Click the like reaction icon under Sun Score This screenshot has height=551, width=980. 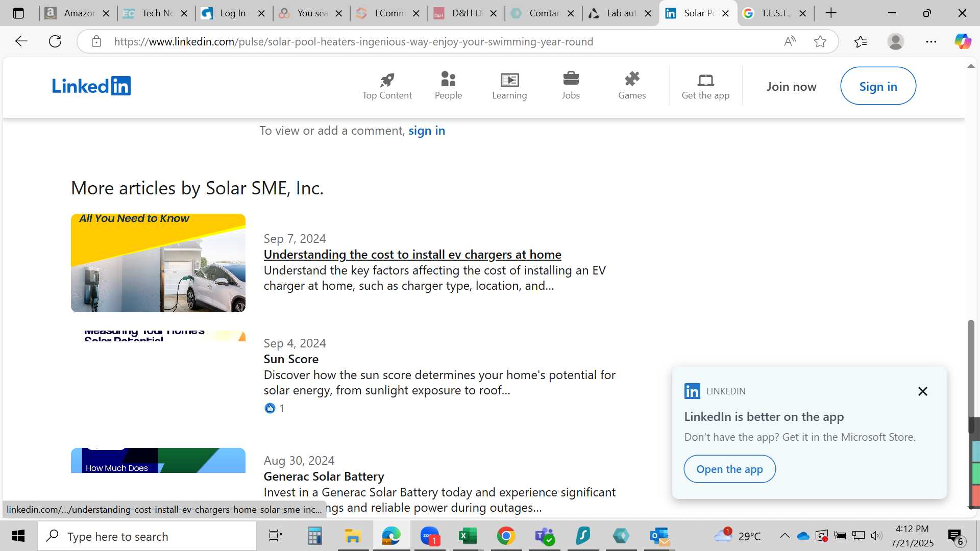click(x=269, y=408)
